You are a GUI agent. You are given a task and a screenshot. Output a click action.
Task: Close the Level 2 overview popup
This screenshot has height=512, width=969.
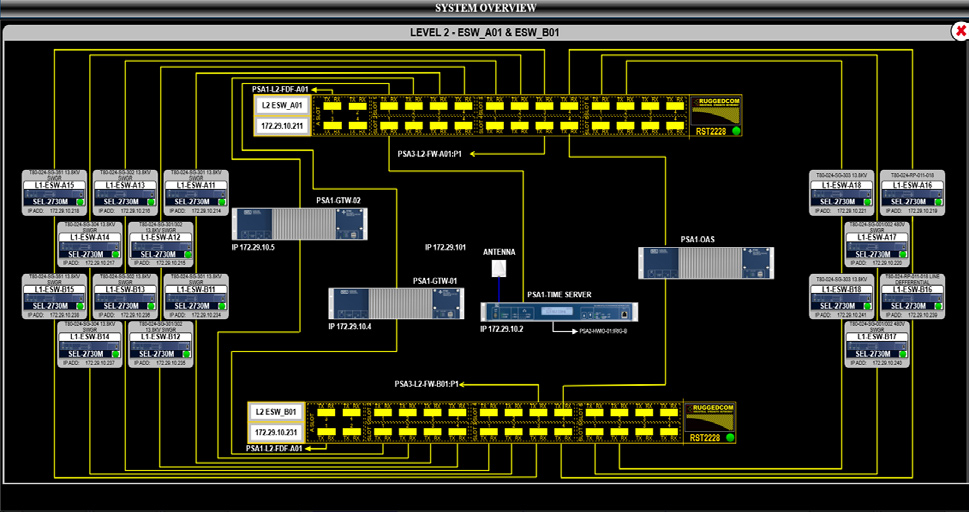tap(958, 32)
